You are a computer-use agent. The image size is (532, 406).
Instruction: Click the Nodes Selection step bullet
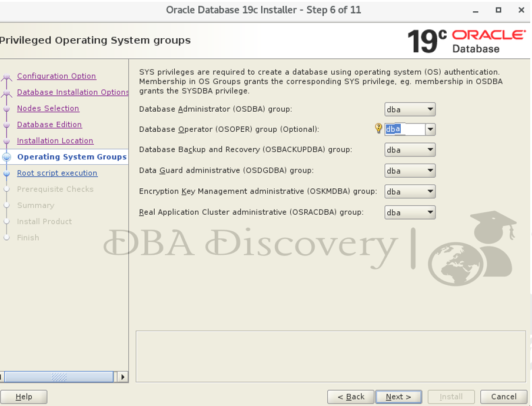pos(6,108)
